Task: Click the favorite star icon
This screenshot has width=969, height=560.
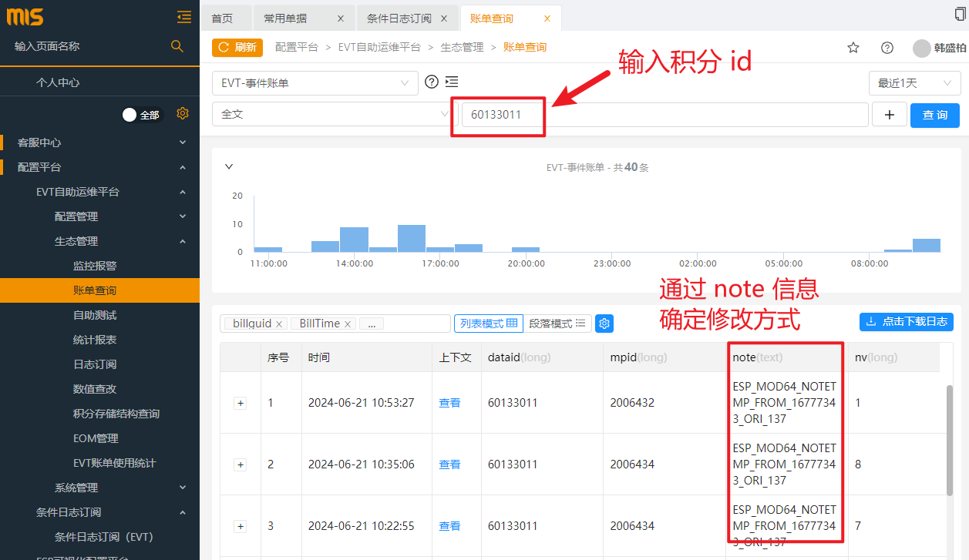Action: click(x=853, y=48)
